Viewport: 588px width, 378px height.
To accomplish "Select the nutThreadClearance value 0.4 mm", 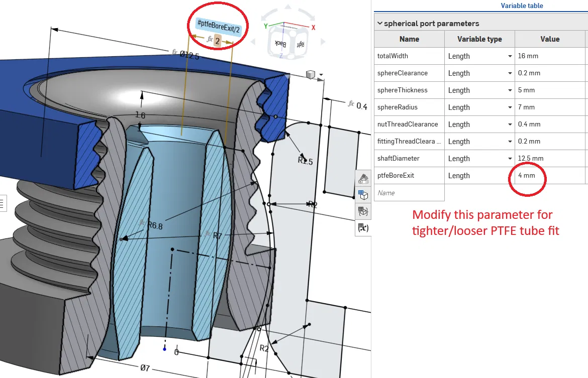I will click(550, 124).
